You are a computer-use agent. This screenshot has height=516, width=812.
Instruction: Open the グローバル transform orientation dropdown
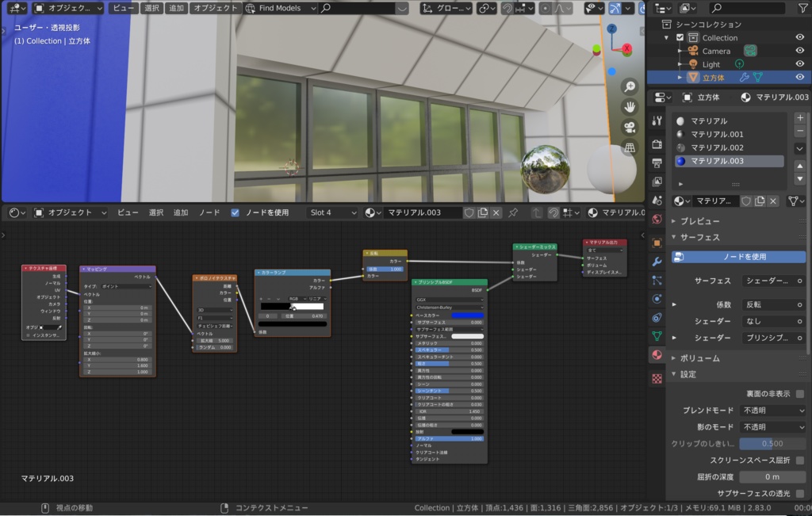(446, 8)
